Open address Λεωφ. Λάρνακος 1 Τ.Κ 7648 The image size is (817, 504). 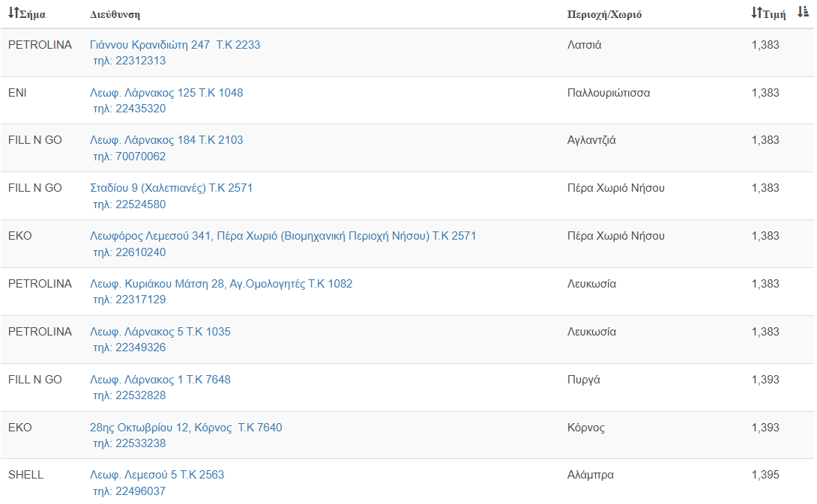click(160, 380)
